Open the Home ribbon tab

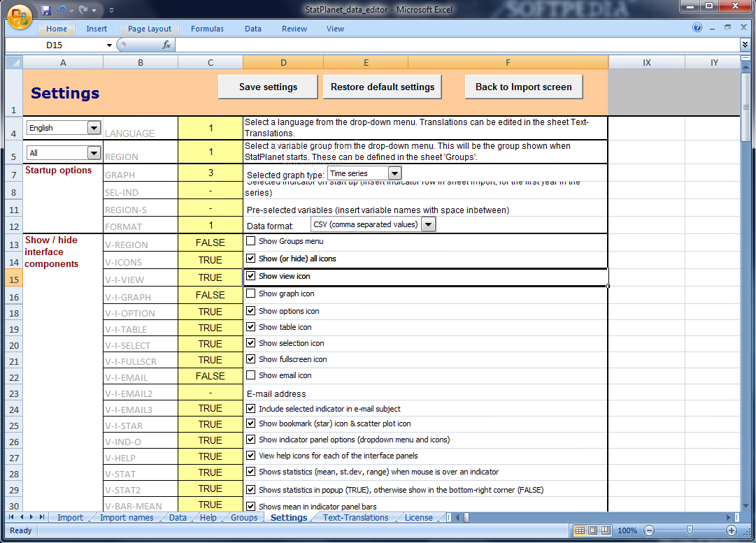pos(57,29)
